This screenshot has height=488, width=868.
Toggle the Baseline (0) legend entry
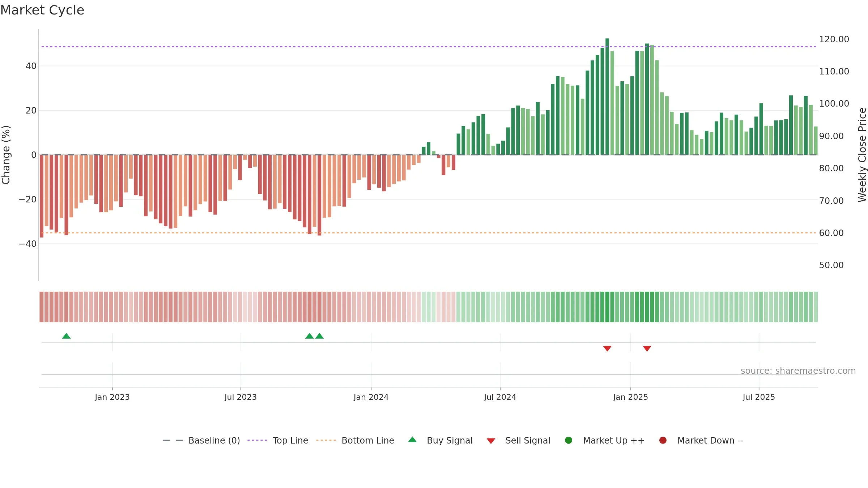[x=201, y=440]
